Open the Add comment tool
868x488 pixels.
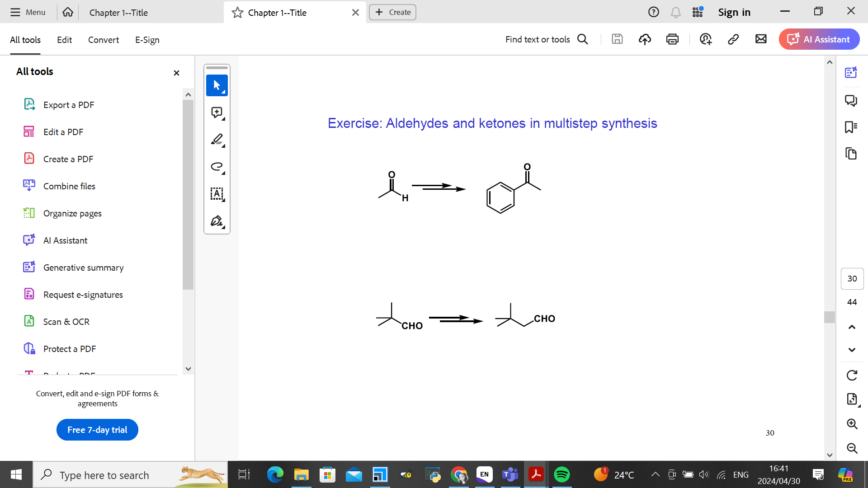click(x=217, y=113)
